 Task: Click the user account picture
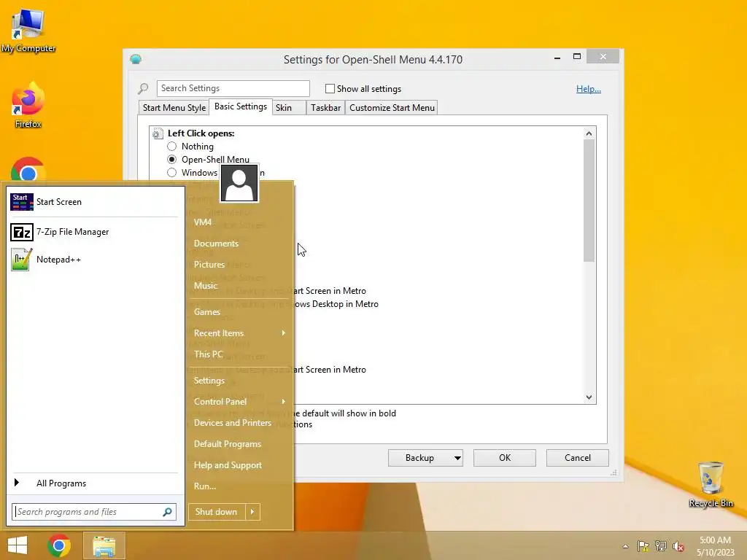[239, 183]
